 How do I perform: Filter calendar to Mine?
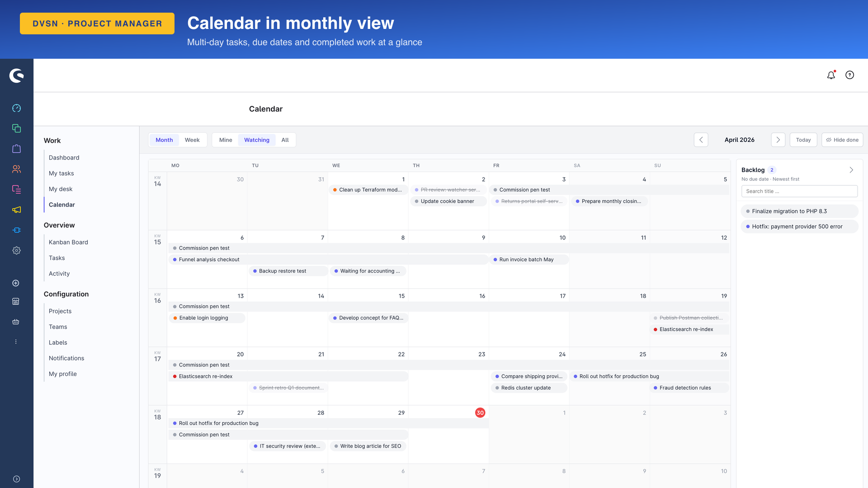click(x=226, y=140)
